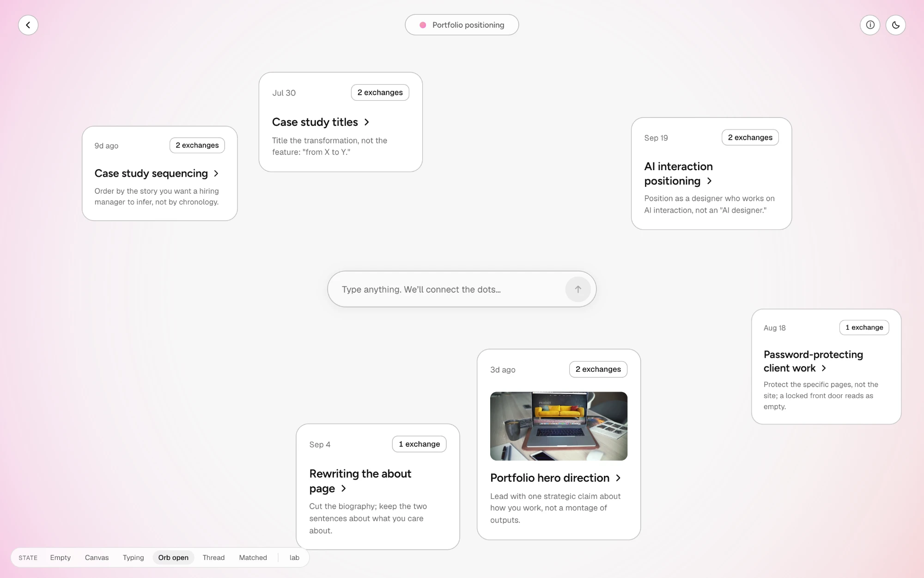Viewport: 924px width, 578px height.
Task: Click the '9d ago' timestamp
Action: (106, 146)
